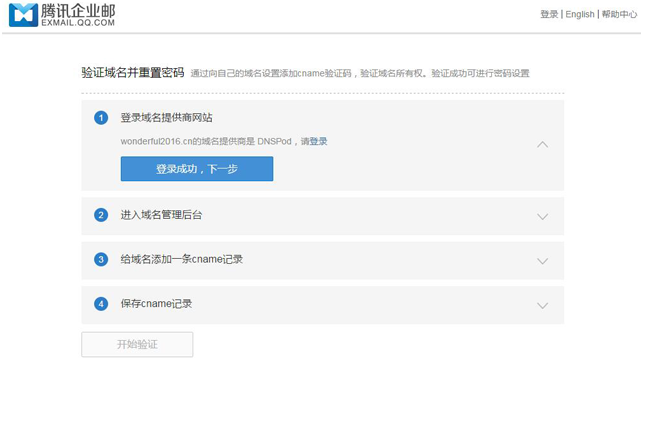Click the 腾讯企业邮 logo text
The image size is (645, 425).
78,12
